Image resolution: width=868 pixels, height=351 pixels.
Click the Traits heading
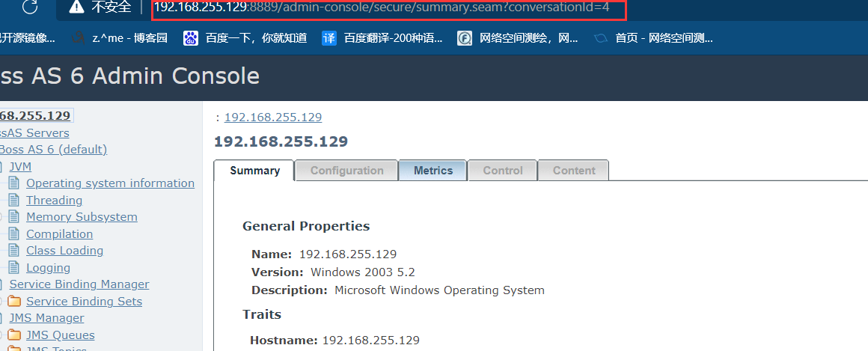coord(262,314)
